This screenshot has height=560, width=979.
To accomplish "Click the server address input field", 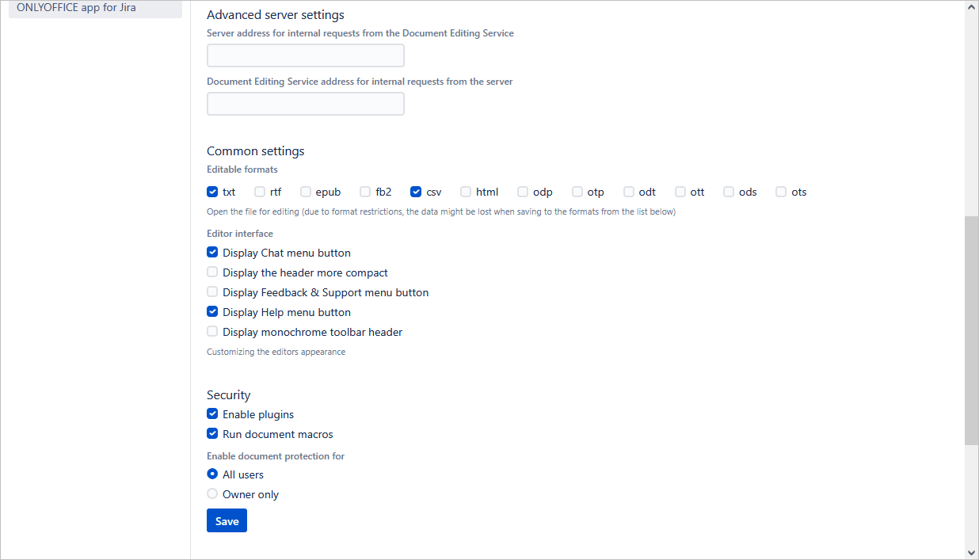I will 305,55.
